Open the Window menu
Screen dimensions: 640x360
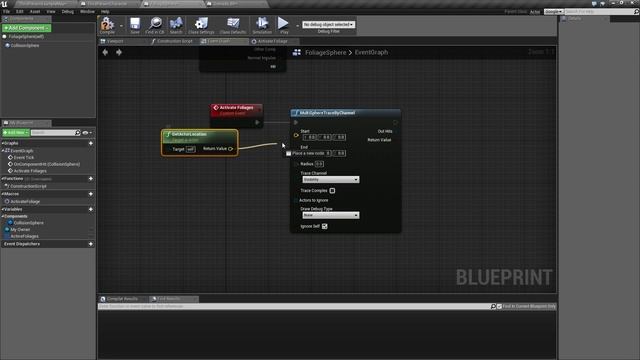[x=87, y=11]
